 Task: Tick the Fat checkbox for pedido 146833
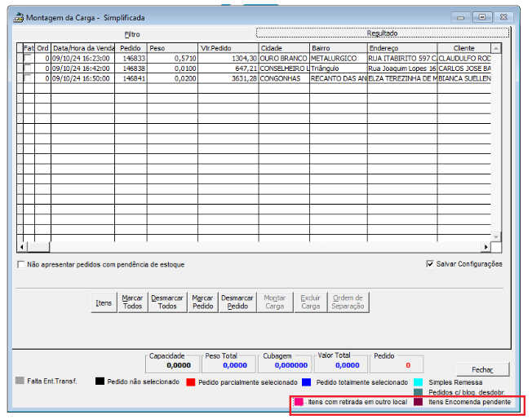(x=29, y=59)
